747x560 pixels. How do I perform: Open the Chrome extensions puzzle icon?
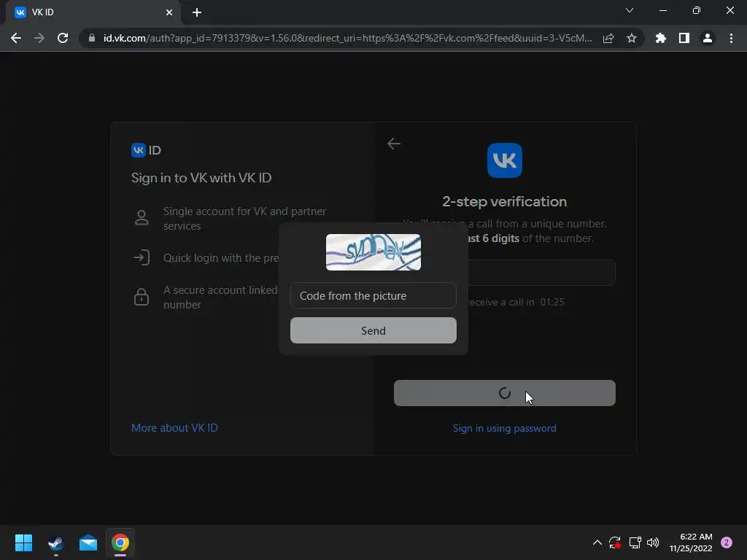pos(660,38)
